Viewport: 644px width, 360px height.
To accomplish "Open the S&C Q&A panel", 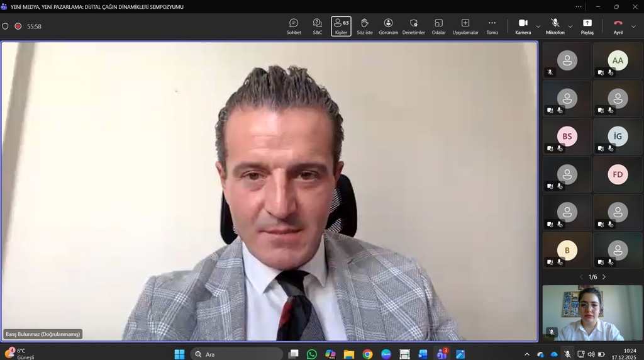I will pyautogui.click(x=318, y=26).
